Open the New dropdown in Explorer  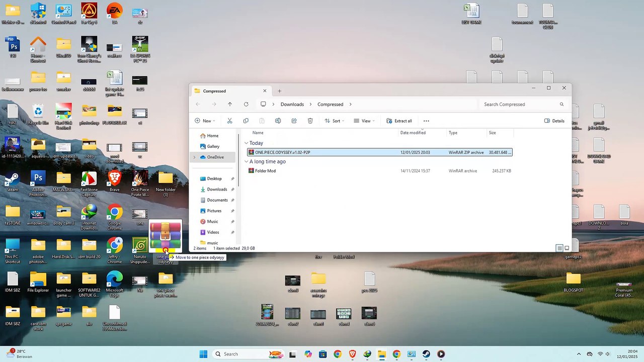click(205, 121)
